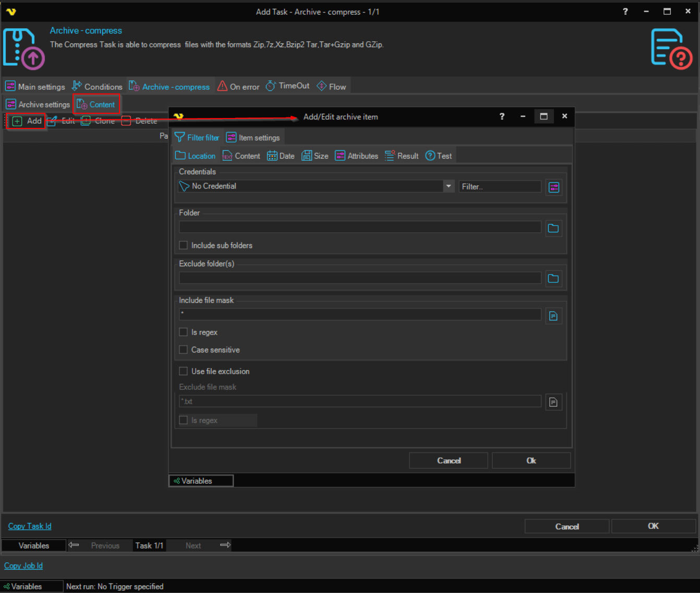Open credentials settings icon beside Filter box
The height and width of the screenshot is (593, 700).
point(553,187)
